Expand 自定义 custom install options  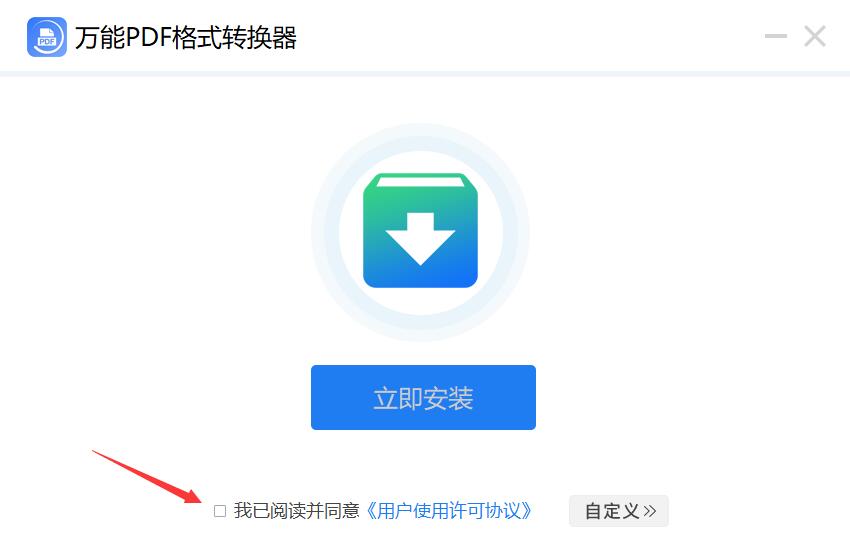[619, 511]
